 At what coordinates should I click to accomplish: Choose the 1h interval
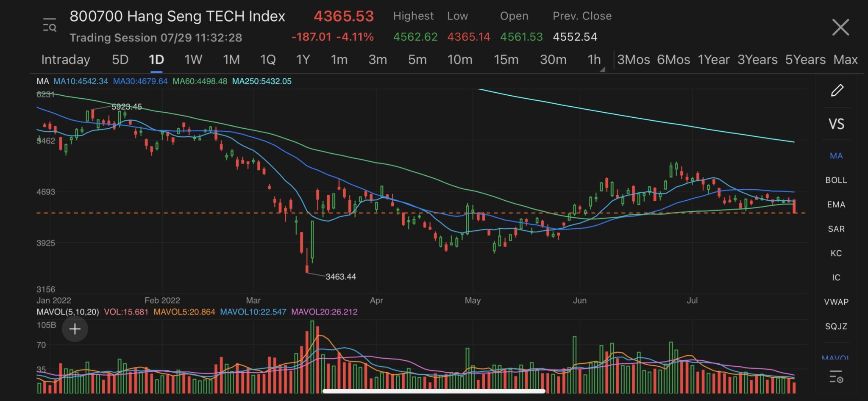[x=594, y=60]
